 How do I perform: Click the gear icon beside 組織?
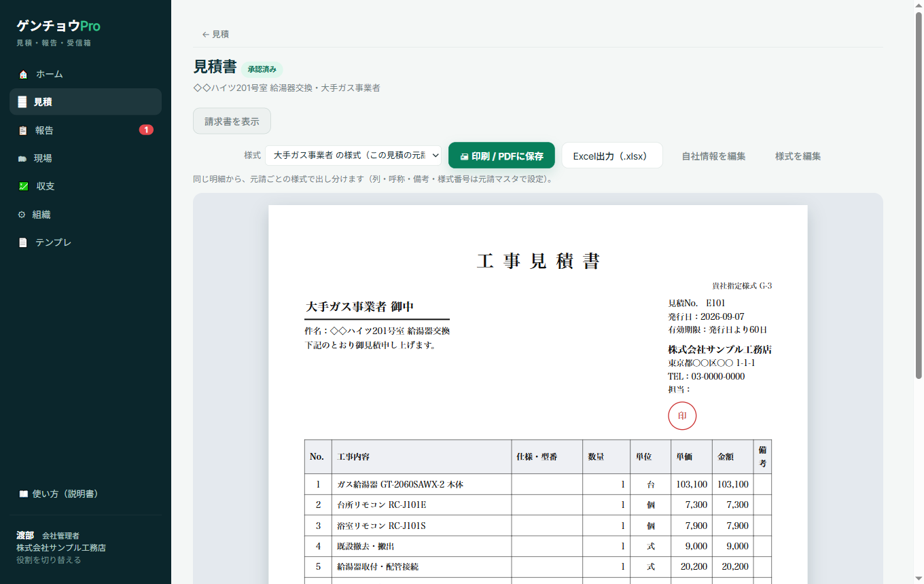tap(22, 215)
